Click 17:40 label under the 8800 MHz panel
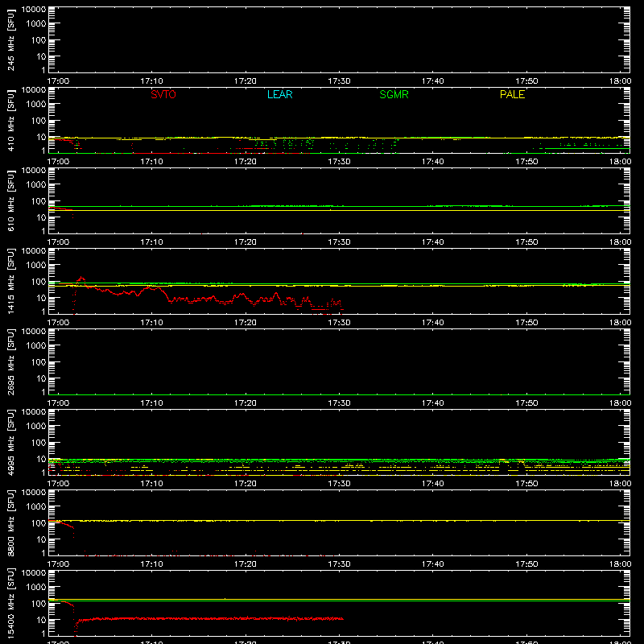This screenshot has height=644, width=644. 433,564
